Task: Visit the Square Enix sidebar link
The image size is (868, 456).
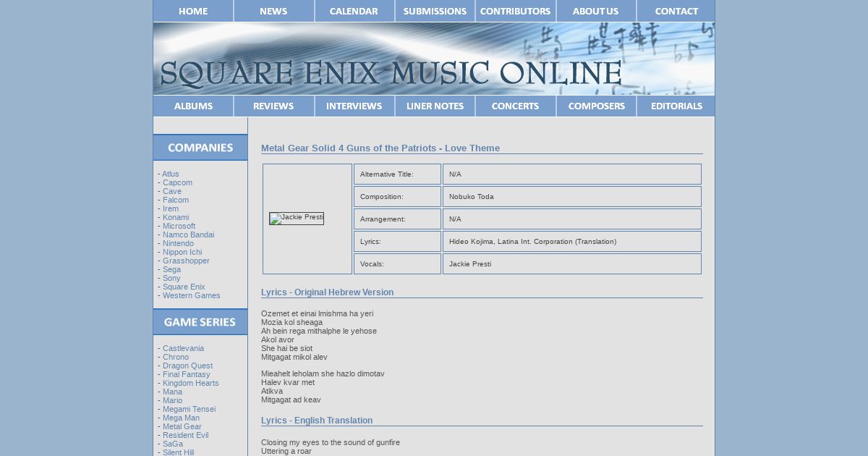Action: coord(184,287)
